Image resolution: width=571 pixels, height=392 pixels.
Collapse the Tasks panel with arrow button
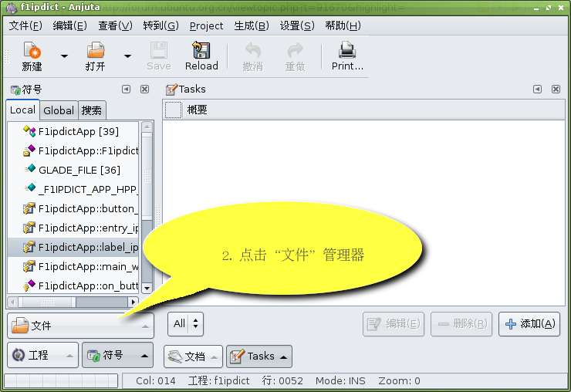[537, 90]
